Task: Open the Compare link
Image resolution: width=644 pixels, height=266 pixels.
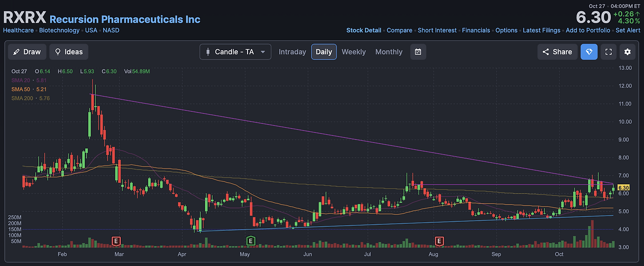Action: (x=399, y=30)
